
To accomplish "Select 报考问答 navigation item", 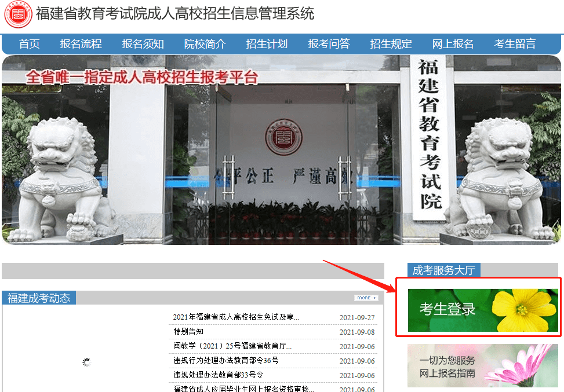I will click(x=329, y=44).
